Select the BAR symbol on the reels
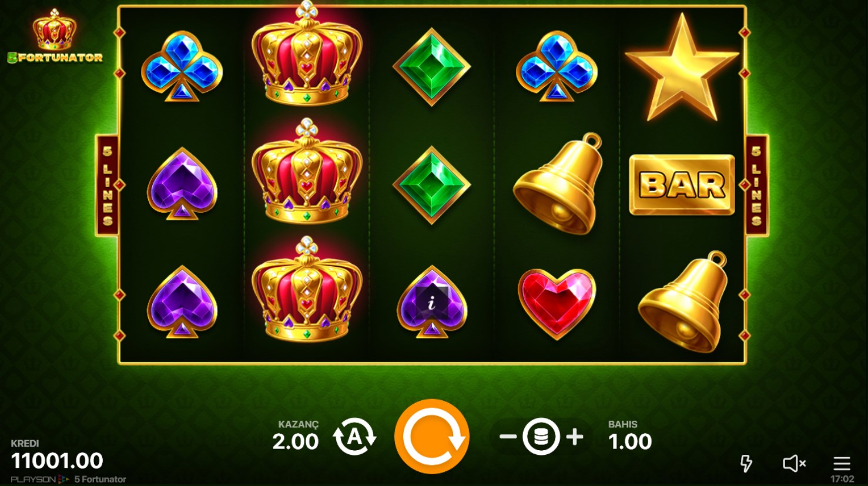This screenshot has height=486, width=868. pos(682,185)
